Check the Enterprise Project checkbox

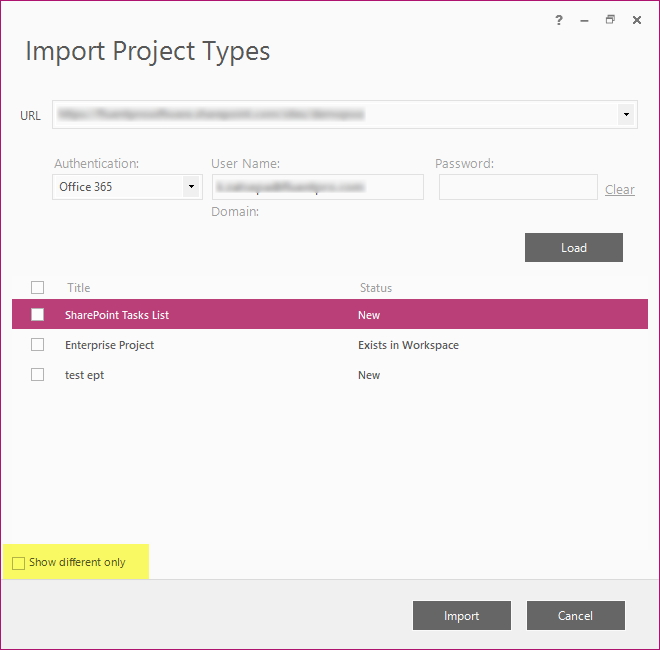[x=37, y=344]
